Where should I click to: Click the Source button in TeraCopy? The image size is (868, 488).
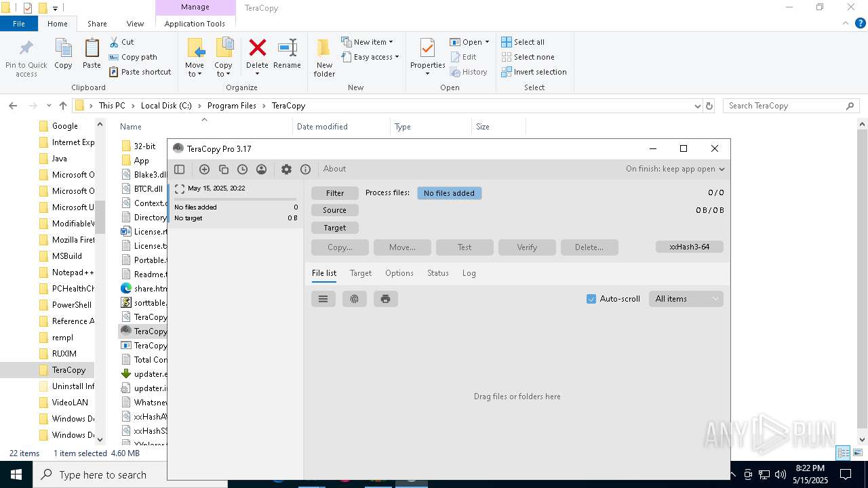[x=335, y=210]
